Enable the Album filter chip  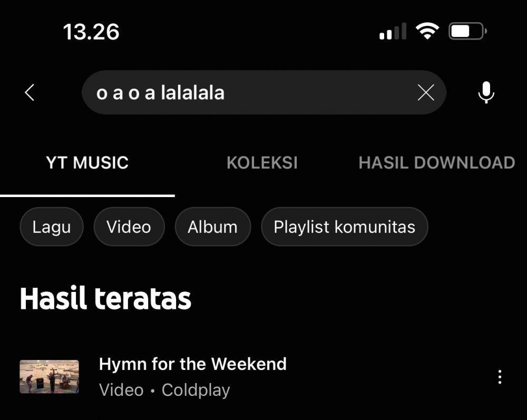pyautogui.click(x=213, y=227)
